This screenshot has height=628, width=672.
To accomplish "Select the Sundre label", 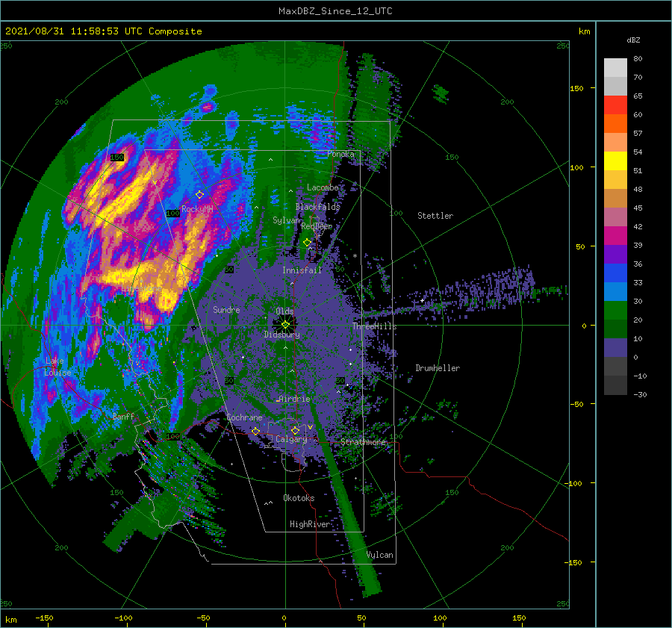I will pos(226,309).
